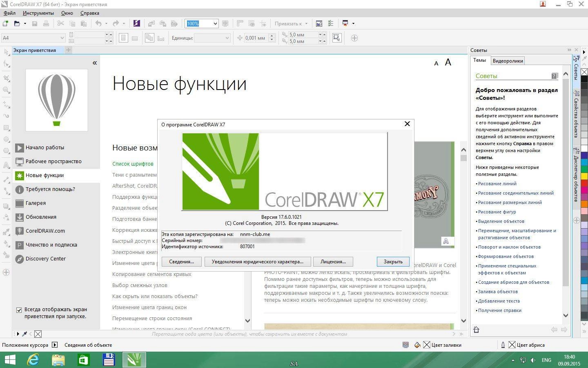Click the New document icon
Viewport: 588px width, 368px height.
coord(6,23)
